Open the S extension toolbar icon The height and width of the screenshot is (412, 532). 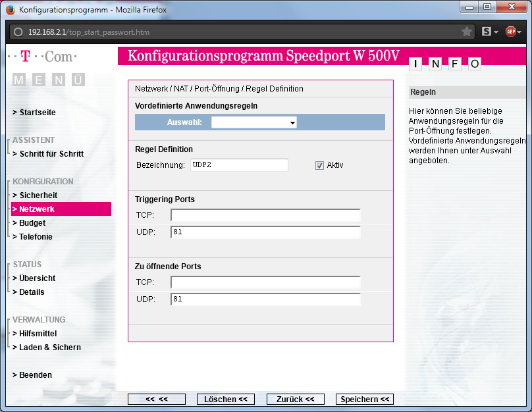486,32
